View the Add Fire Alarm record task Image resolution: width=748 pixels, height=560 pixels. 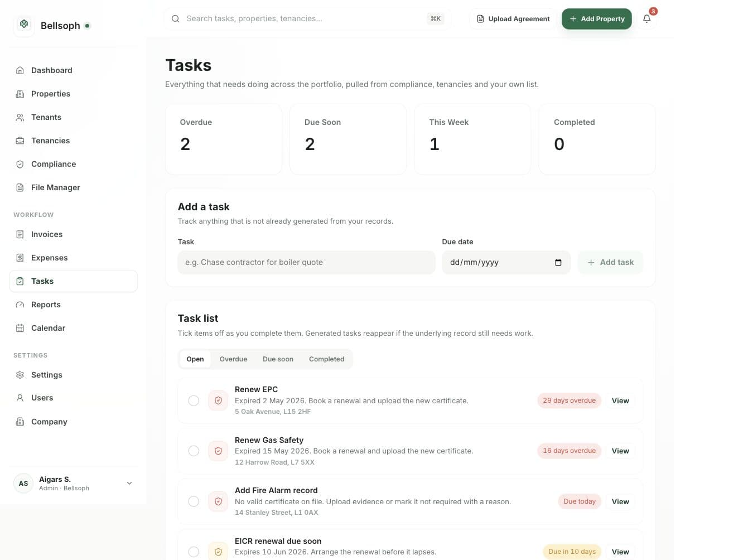(620, 501)
